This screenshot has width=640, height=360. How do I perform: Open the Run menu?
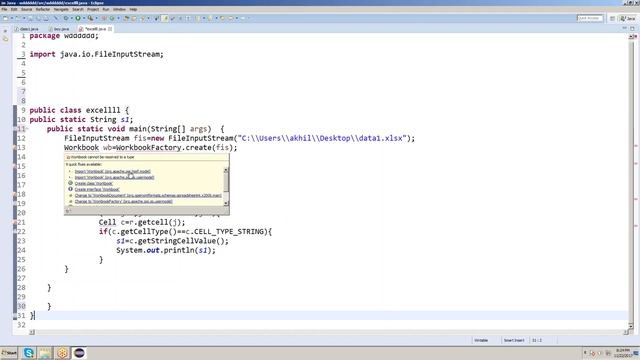pos(106,9)
